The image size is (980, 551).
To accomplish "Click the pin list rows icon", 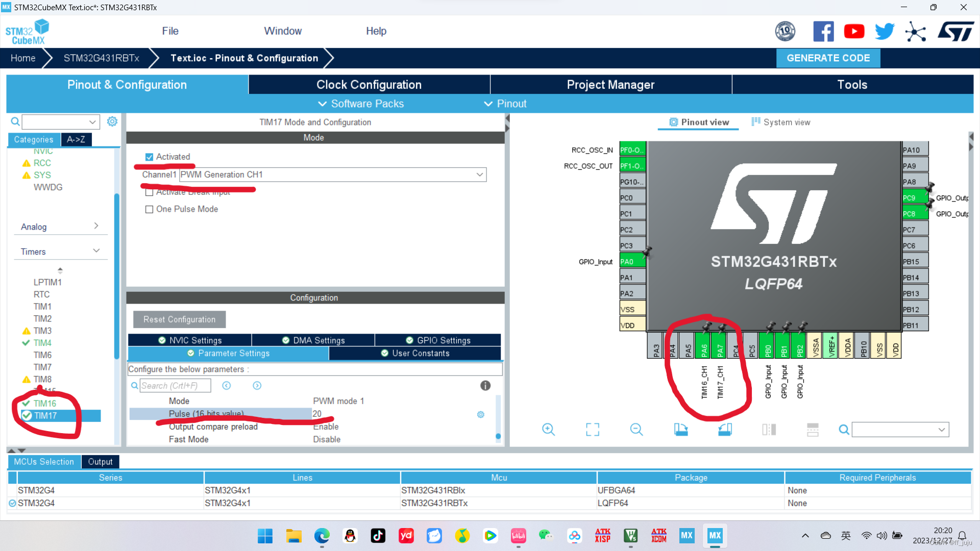I will coord(813,430).
